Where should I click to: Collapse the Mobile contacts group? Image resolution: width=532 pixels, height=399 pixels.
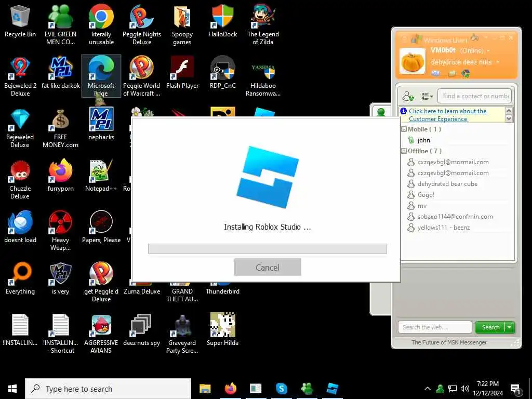click(x=404, y=129)
